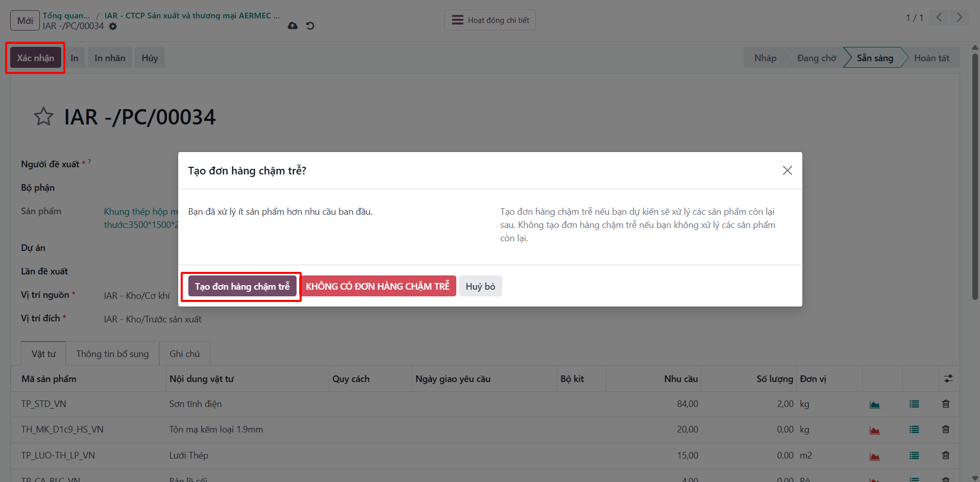Click the In nhãn button
Image resolution: width=980 pixels, height=482 pixels.
110,58
